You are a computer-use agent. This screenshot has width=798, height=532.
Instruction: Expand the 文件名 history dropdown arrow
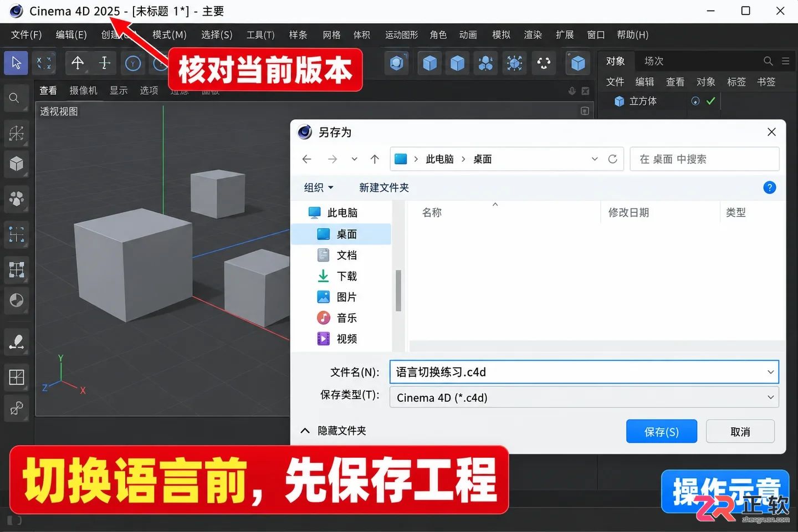[770, 372]
